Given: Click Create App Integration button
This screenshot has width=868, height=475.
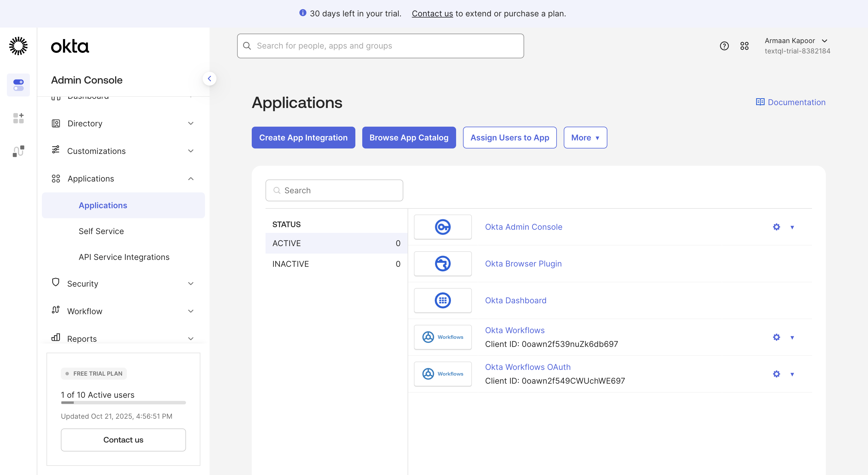Looking at the screenshot, I should click(x=303, y=138).
